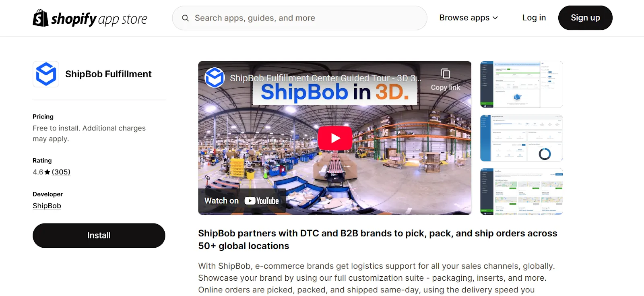644x296 pixels.
Task: Click the ShipBob app logo icon
Action: pyautogui.click(x=46, y=74)
